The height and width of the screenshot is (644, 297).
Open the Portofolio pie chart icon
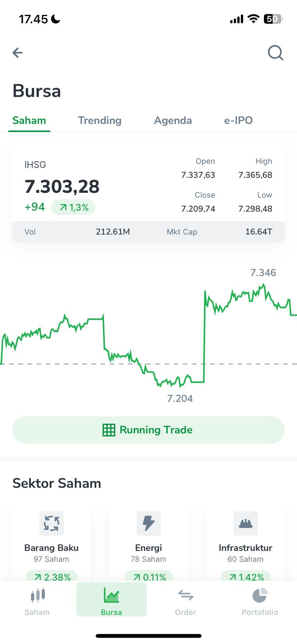[260, 595]
